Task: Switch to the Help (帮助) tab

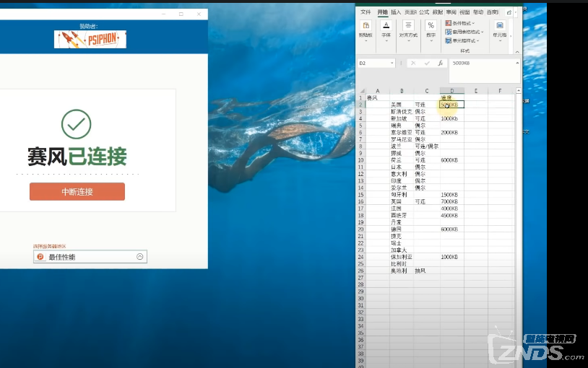Action: coord(478,12)
